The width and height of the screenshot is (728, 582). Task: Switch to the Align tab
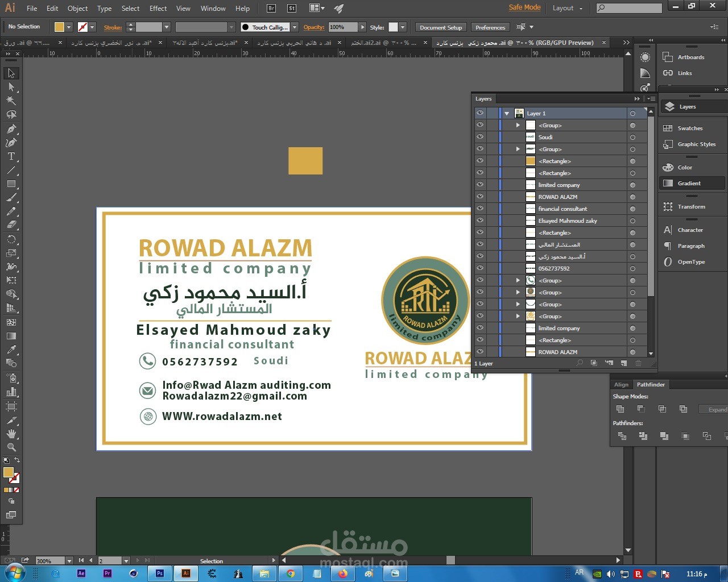(x=621, y=385)
